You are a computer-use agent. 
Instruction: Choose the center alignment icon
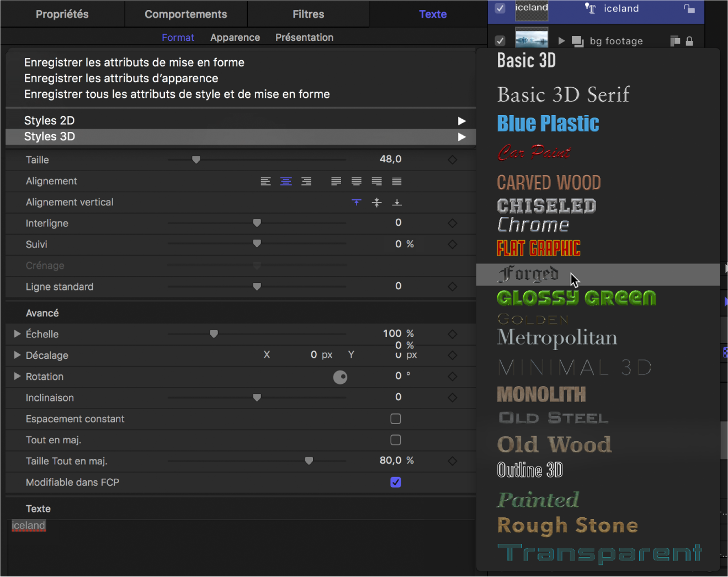286,181
